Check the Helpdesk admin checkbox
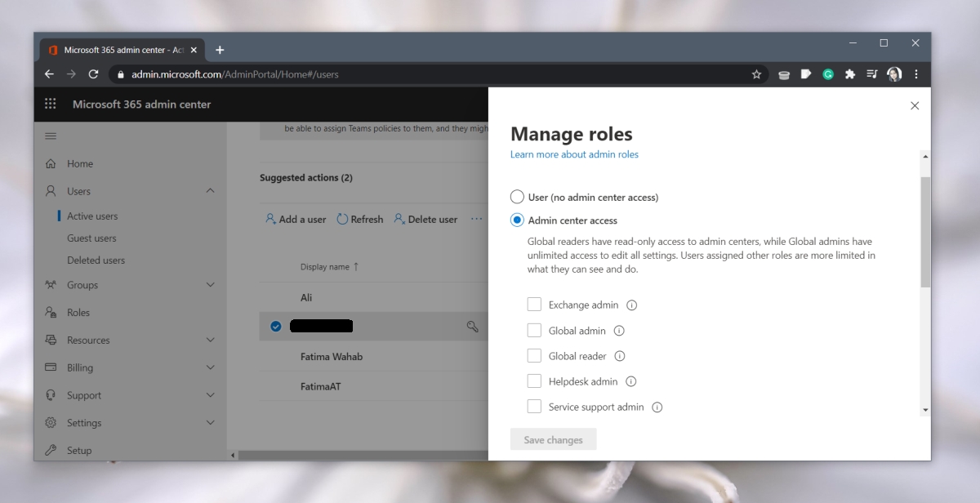Screen dimensions: 980x503 (534, 381)
